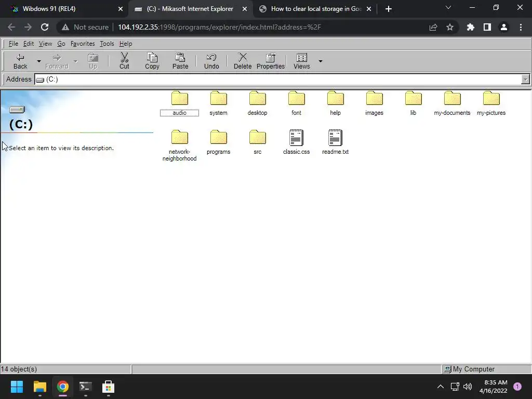Click the explorer Address input field
Screen dimensions: 532x399
pyautogui.click(x=278, y=79)
